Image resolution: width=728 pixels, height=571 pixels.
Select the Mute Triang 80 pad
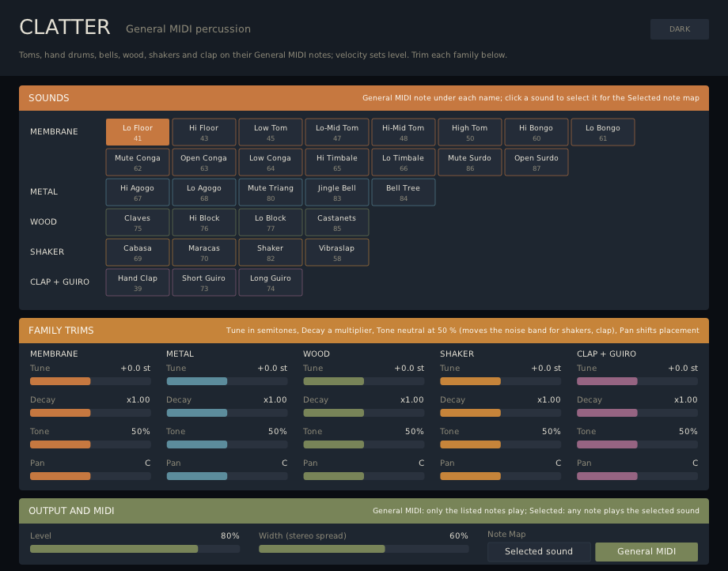[x=271, y=192]
